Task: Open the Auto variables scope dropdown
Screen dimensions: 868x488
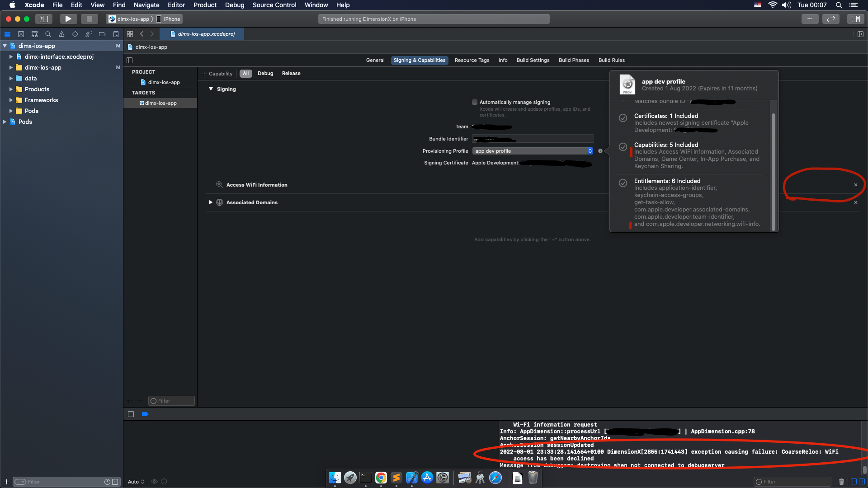Action: coord(136,482)
